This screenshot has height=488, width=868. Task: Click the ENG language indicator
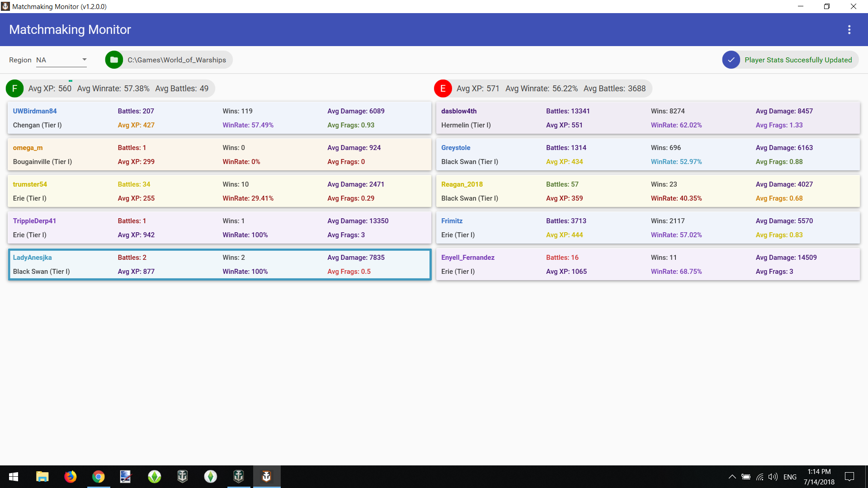[790, 477]
